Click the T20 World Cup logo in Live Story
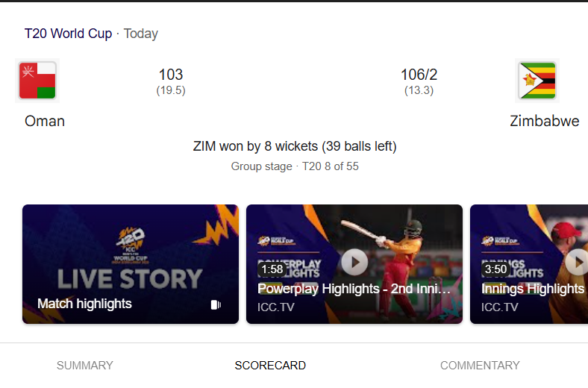This screenshot has height=388, width=588. (131, 245)
